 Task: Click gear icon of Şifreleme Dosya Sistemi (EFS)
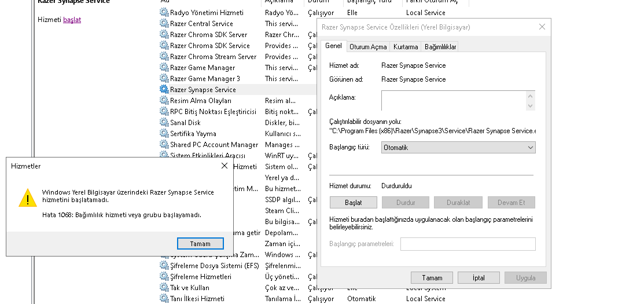[164, 265]
